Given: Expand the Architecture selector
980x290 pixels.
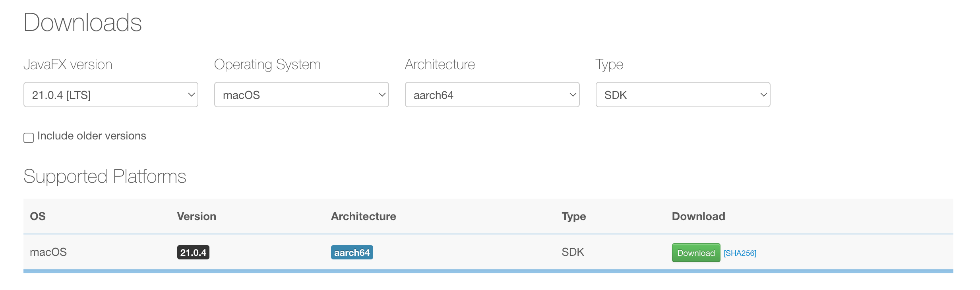Looking at the screenshot, I should [492, 95].
